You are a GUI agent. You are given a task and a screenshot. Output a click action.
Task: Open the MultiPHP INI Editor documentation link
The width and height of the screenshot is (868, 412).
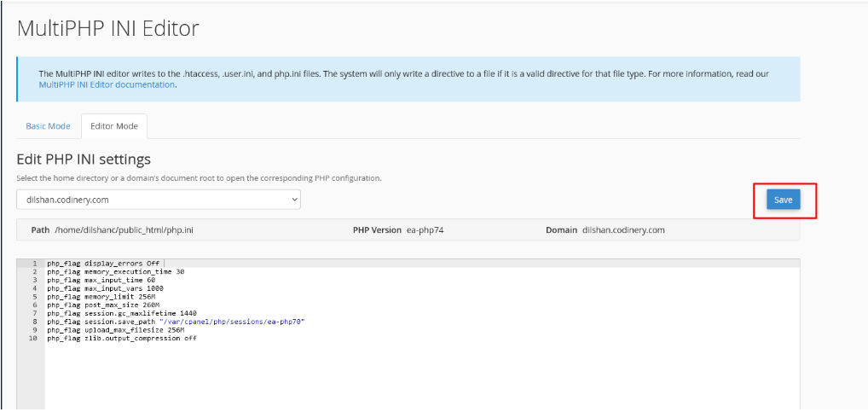pyautogui.click(x=107, y=84)
